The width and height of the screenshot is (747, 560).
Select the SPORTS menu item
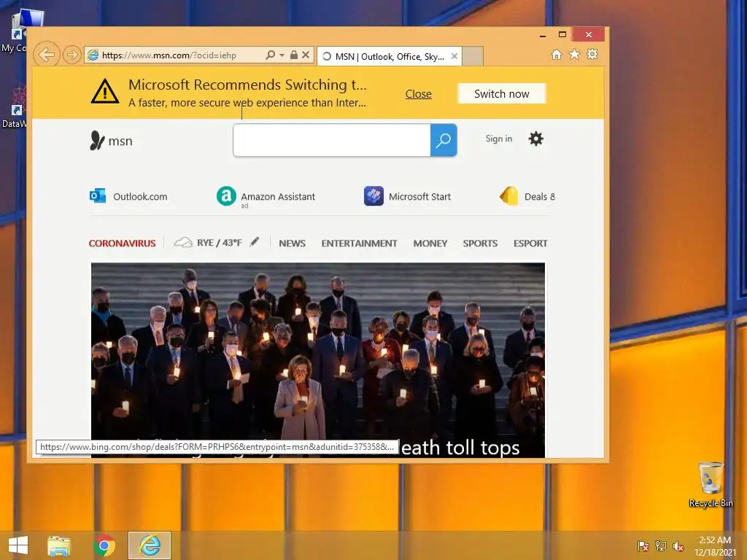coord(480,244)
